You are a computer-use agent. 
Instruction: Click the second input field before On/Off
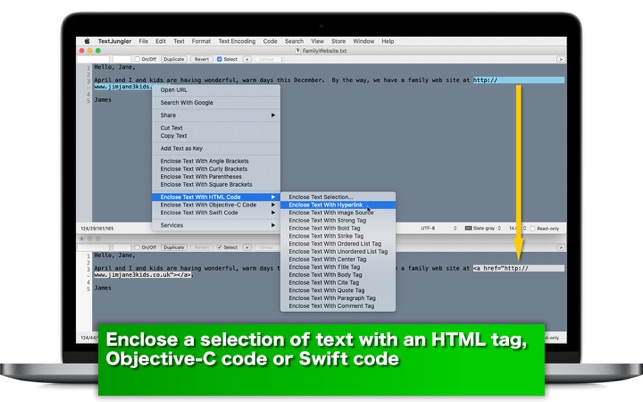click(x=122, y=59)
